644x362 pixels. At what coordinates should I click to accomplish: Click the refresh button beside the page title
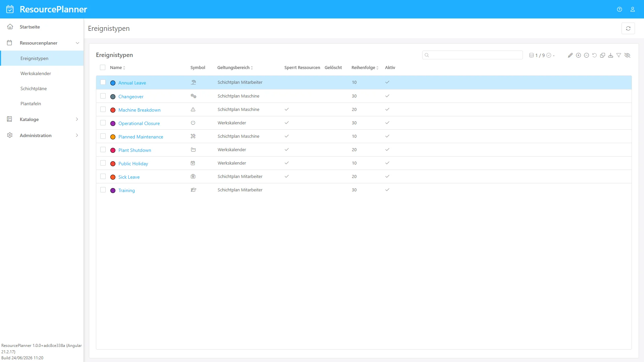(x=628, y=28)
